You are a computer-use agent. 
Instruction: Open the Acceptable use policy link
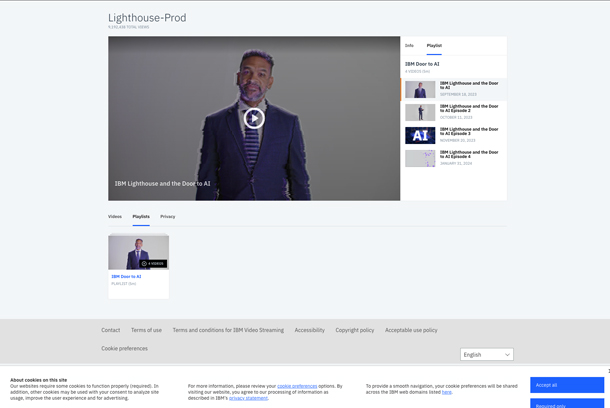pyautogui.click(x=411, y=330)
